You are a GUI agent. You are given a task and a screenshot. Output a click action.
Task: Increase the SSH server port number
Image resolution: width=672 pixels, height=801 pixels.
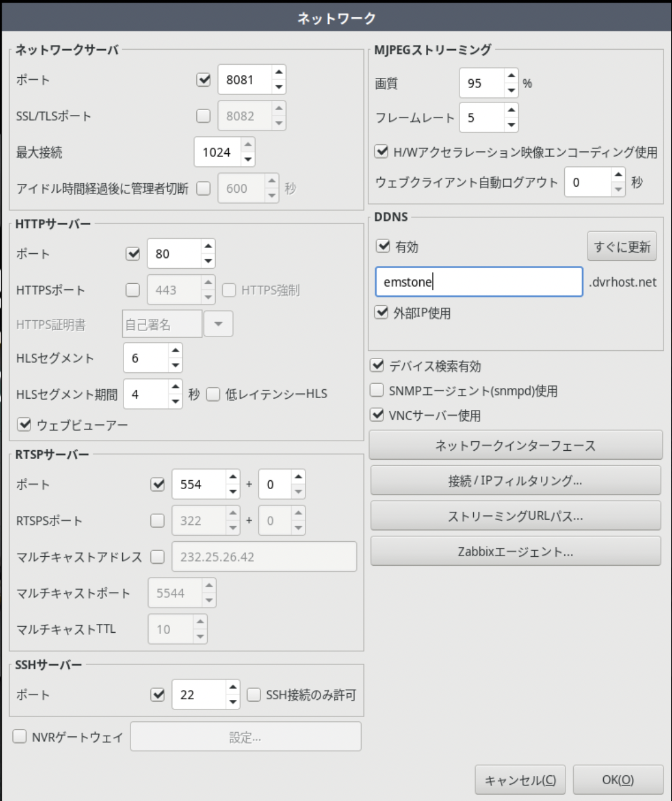point(233,687)
